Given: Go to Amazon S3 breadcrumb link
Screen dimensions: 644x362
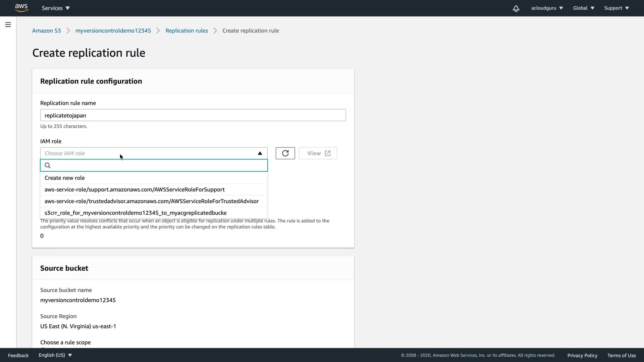Looking at the screenshot, I should tap(46, 31).
